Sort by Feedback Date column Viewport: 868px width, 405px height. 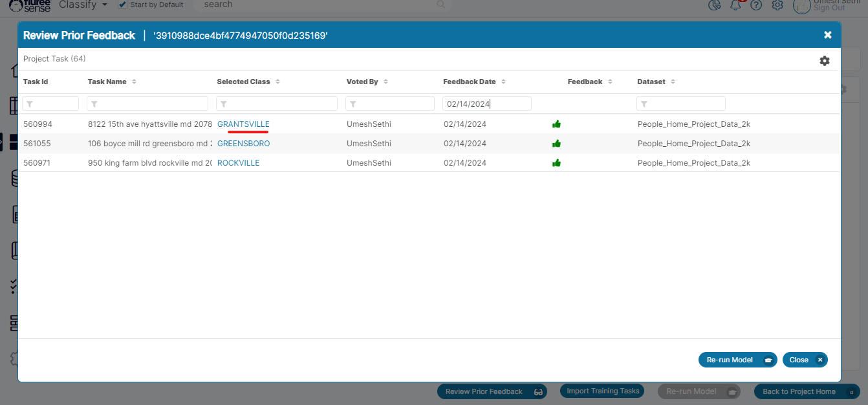tap(503, 82)
